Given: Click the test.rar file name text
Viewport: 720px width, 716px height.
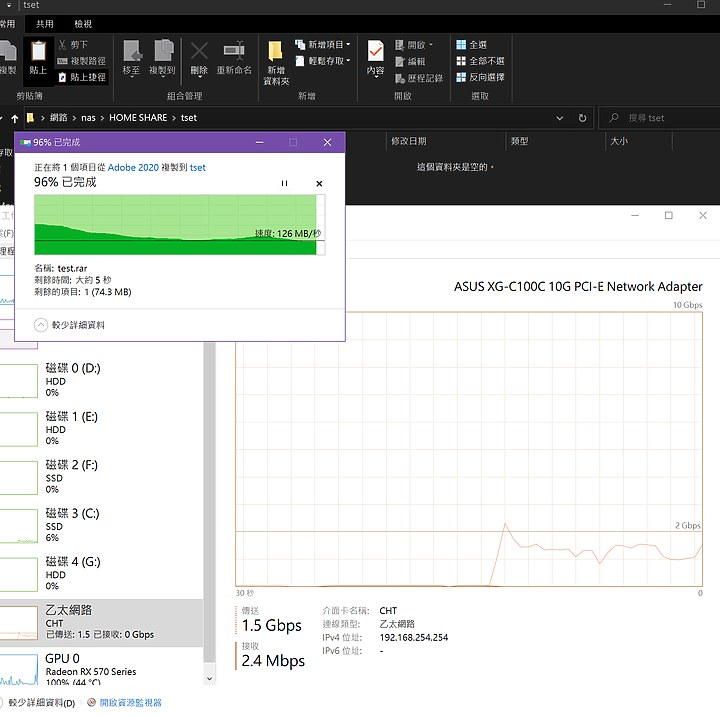Looking at the screenshot, I should point(73,269).
